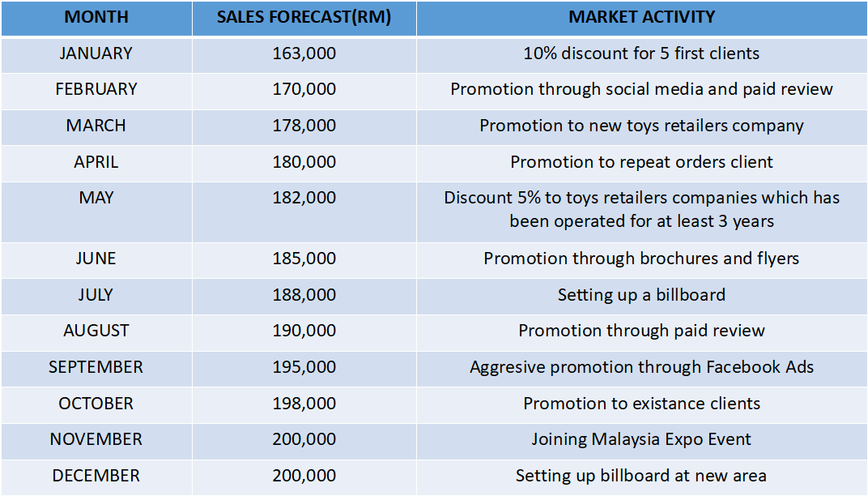
Task: Select the 198,000 October forecast value
Action: click(304, 404)
